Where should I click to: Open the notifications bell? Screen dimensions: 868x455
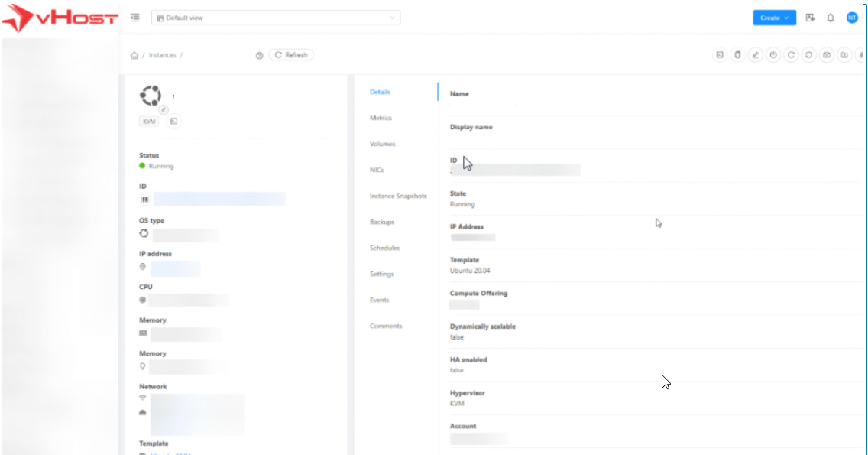tap(831, 18)
